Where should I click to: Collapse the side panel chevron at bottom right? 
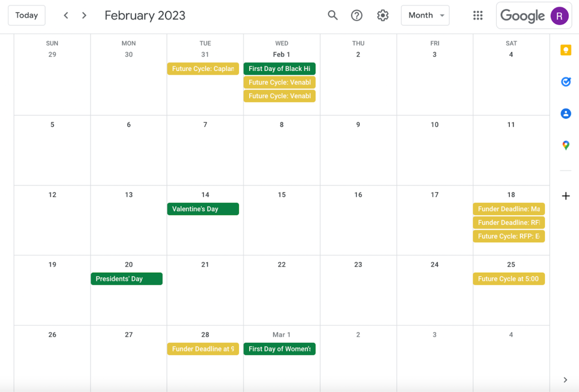coord(565,380)
